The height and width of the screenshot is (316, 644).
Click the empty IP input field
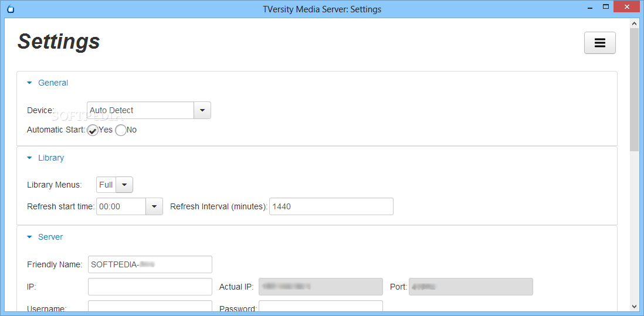[x=150, y=287]
